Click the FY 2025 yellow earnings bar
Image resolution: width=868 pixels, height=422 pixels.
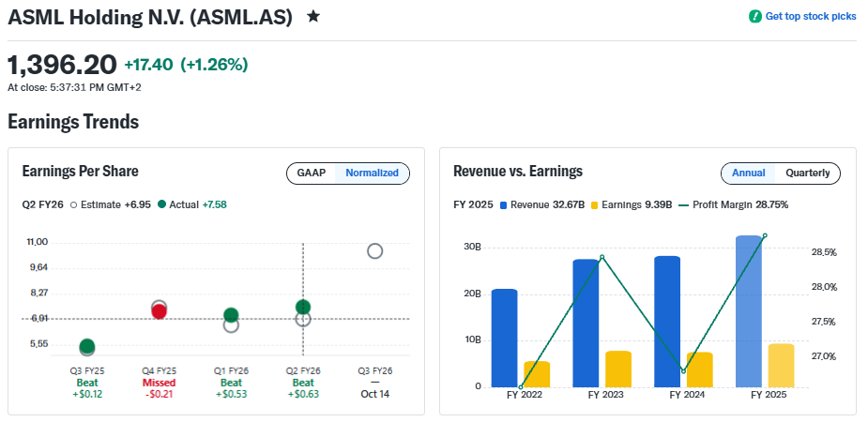pos(781,366)
